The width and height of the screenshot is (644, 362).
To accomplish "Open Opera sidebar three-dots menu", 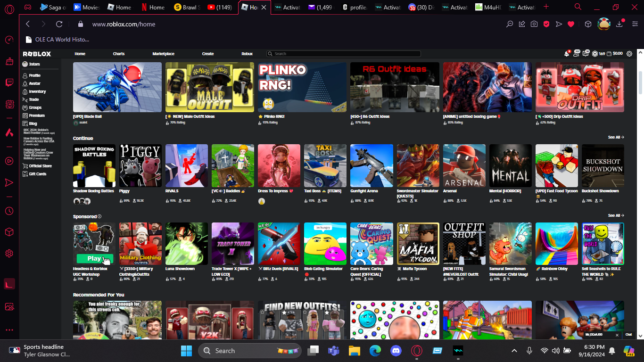I will click(9, 330).
